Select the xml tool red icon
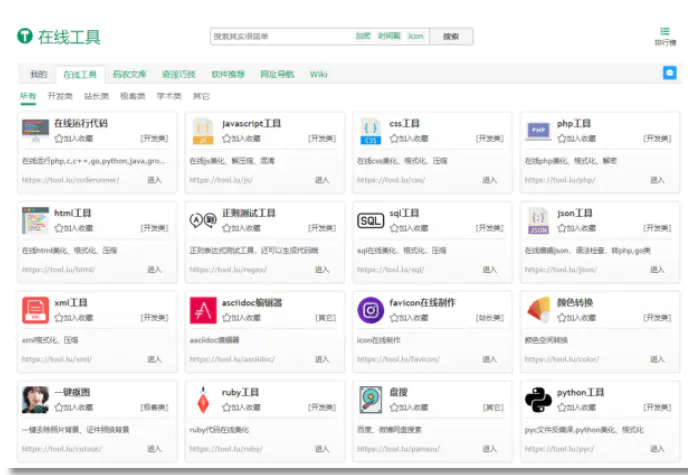698x475 pixels. pos(35,310)
